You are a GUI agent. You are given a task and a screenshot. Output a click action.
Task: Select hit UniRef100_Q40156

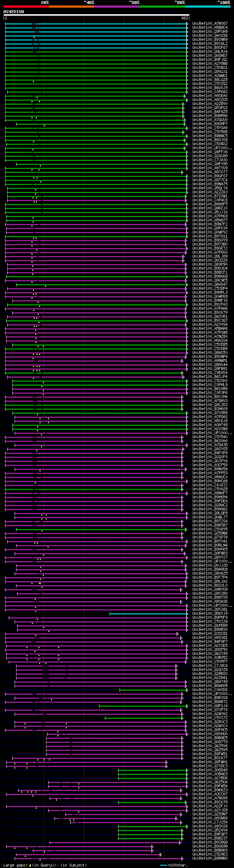pos(210,36)
